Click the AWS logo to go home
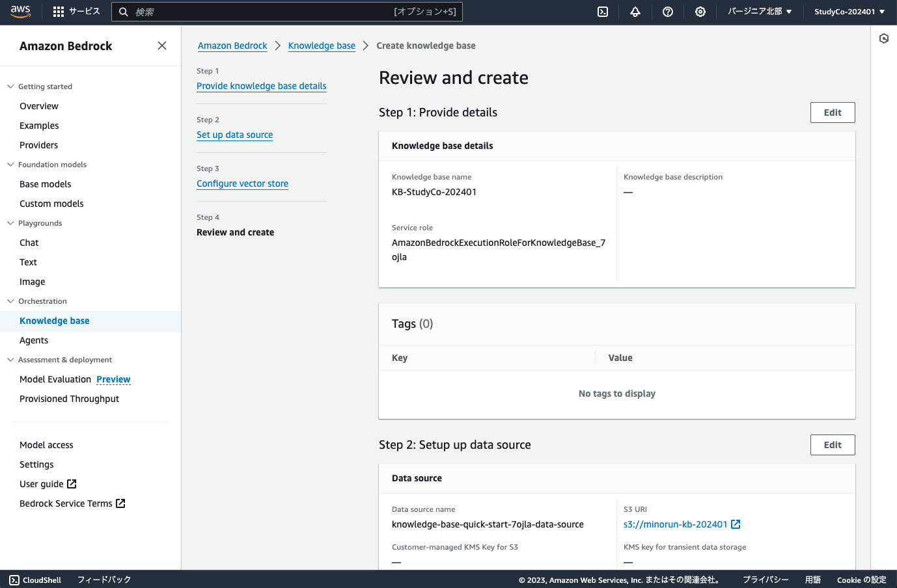Image resolution: width=897 pixels, height=588 pixels. (x=20, y=11)
